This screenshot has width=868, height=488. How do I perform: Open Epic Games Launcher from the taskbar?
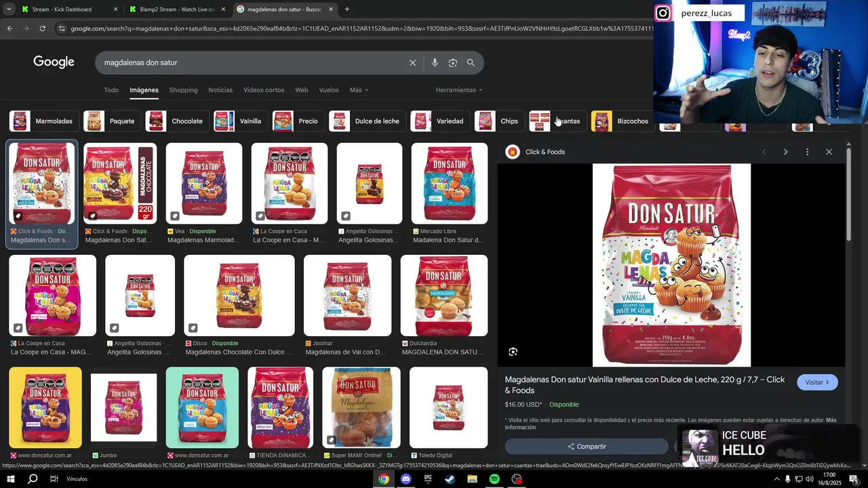[x=428, y=479]
